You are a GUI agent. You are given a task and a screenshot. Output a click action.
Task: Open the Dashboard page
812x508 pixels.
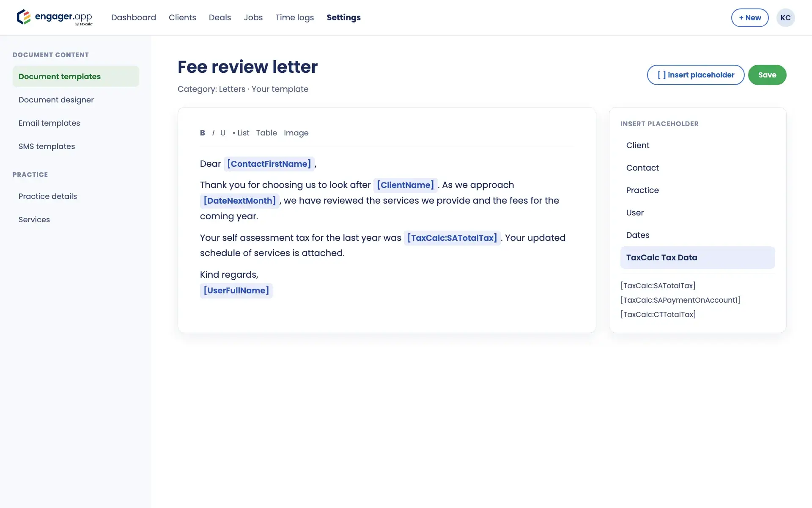134,18
